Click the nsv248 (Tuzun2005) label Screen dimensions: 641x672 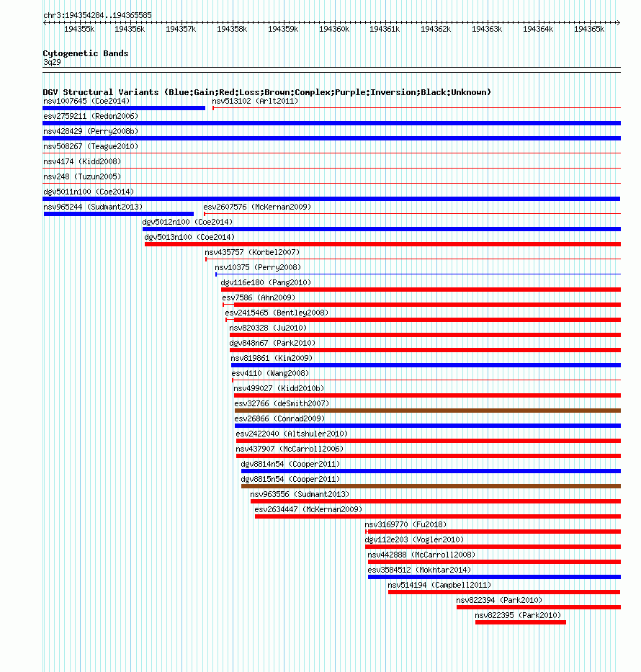coord(82,176)
